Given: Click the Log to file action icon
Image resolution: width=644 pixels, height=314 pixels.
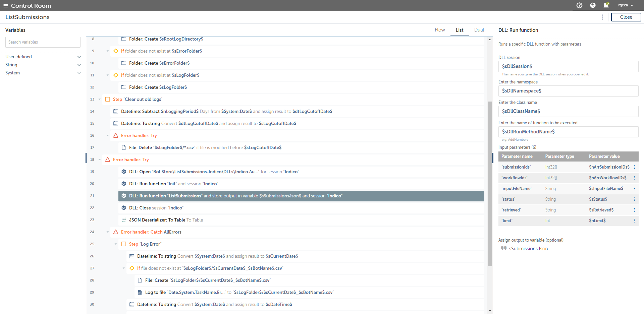Looking at the screenshot, I should [x=140, y=292].
